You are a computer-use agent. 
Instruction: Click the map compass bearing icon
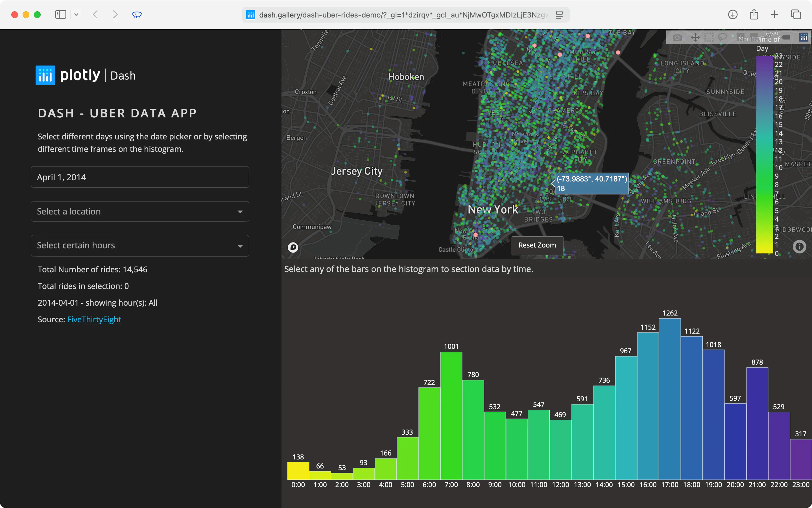293,248
